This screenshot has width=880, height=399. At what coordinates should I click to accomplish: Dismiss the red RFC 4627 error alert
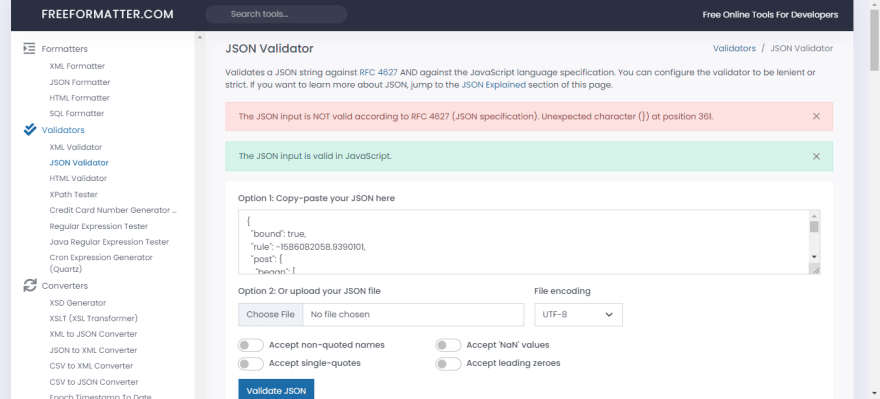816,116
